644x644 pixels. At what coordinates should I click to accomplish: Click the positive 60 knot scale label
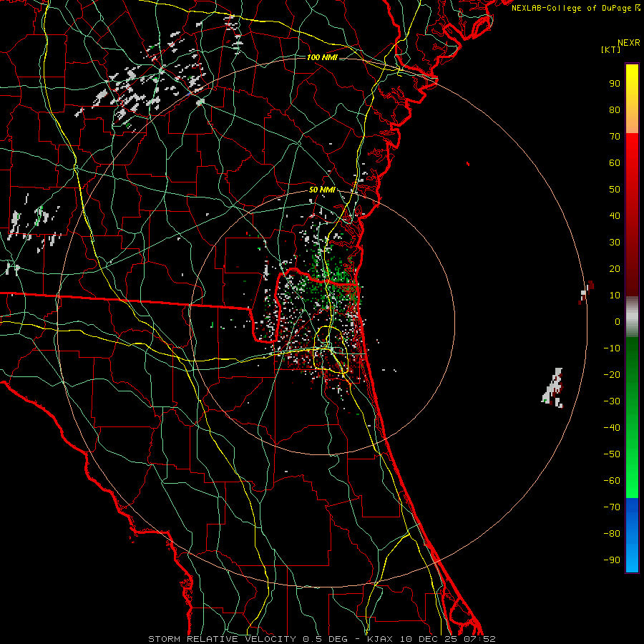pos(615,162)
